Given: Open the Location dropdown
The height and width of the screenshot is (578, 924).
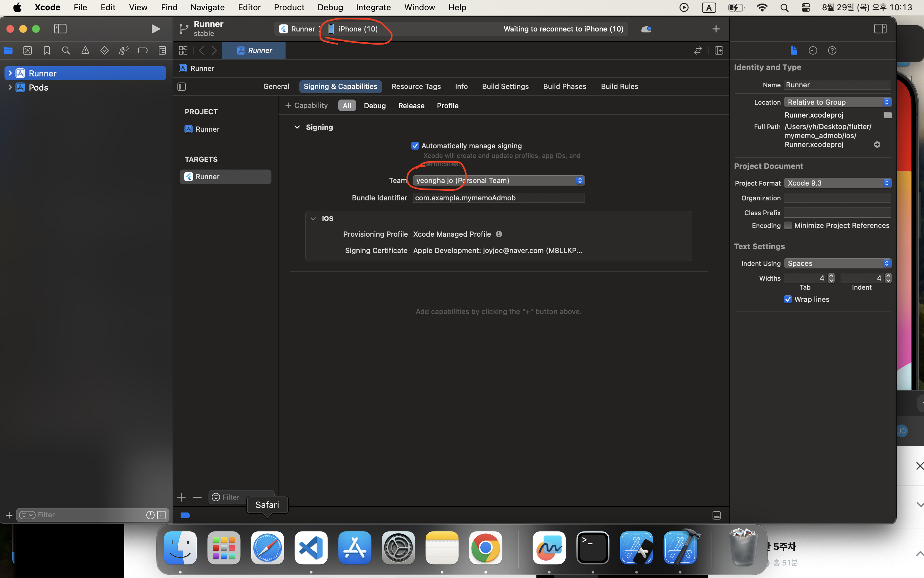Looking at the screenshot, I should [x=838, y=102].
